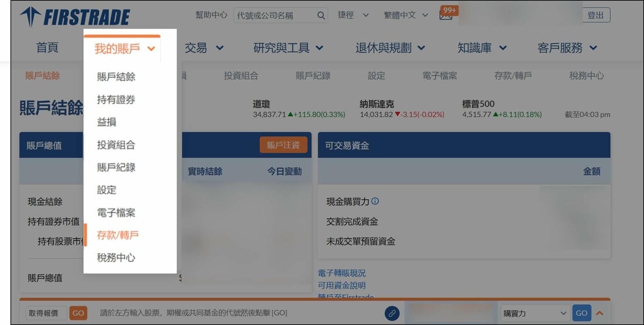Select 存款/轉戶 in the dropdown menu
The width and height of the screenshot is (644, 325).
(x=118, y=235)
